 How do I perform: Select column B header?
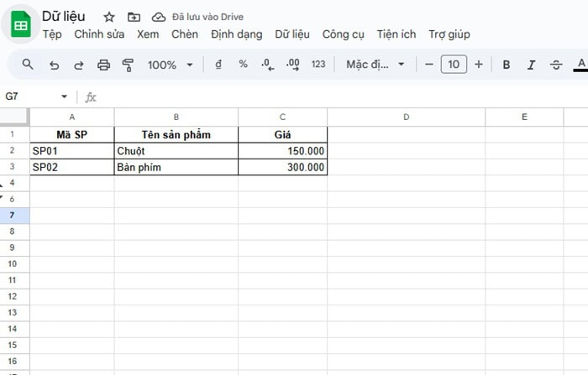[176, 117]
